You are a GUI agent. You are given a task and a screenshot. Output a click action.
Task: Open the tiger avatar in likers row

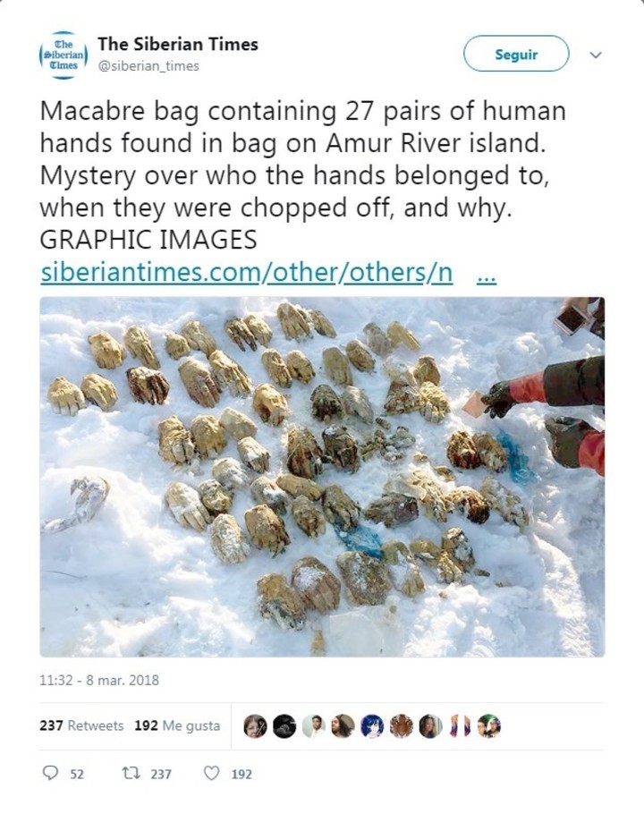pyautogui.click(x=401, y=725)
